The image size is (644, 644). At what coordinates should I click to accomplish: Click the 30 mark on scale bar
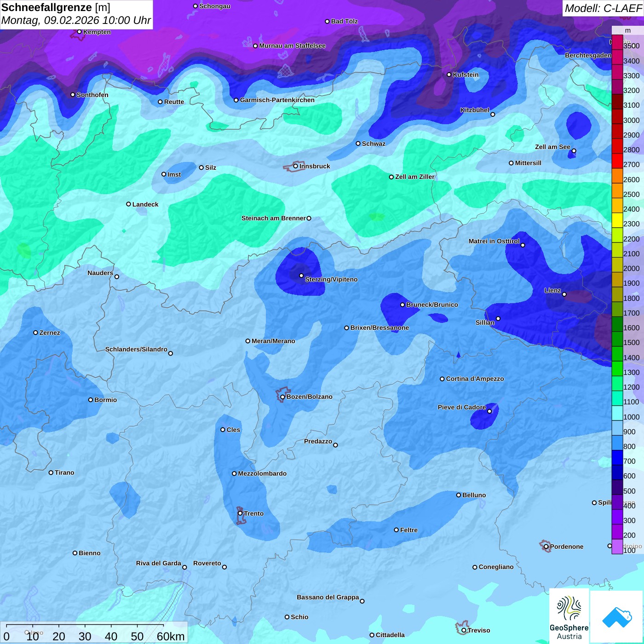(x=85, y=636)
